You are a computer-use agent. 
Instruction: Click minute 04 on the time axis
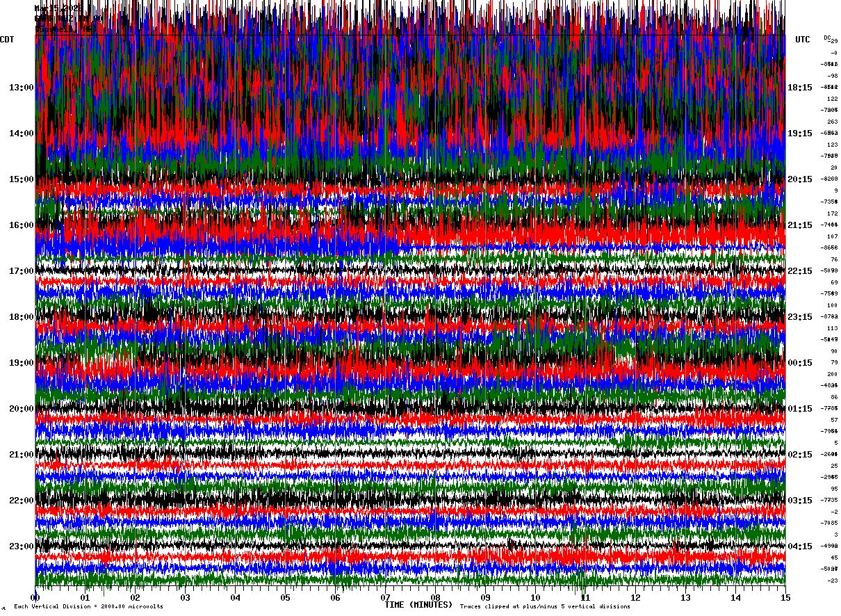coord(236,597)
